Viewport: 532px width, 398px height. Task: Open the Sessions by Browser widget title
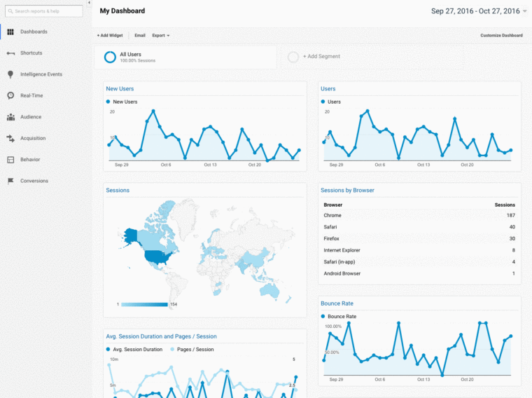[x=347, y=190]
